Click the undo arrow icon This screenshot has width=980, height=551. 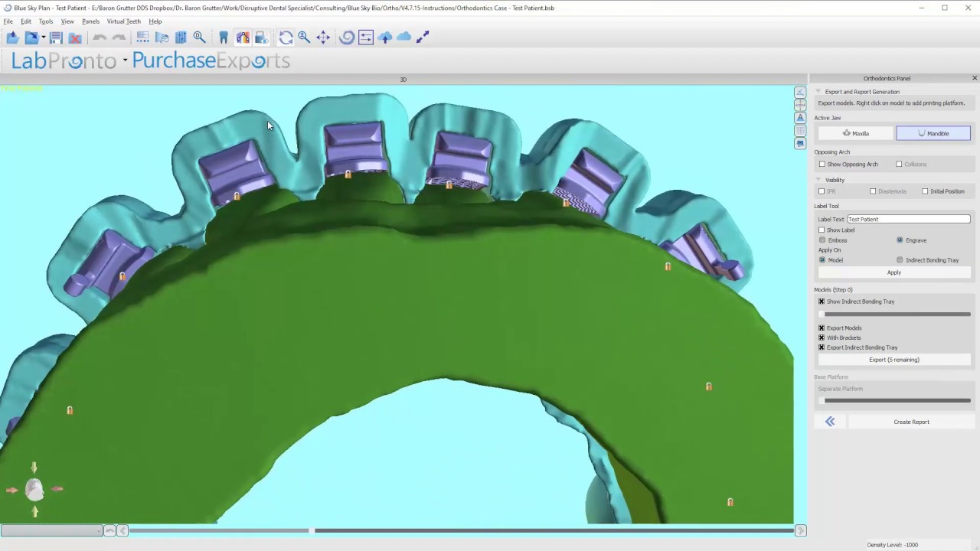[x=100, y=37]
